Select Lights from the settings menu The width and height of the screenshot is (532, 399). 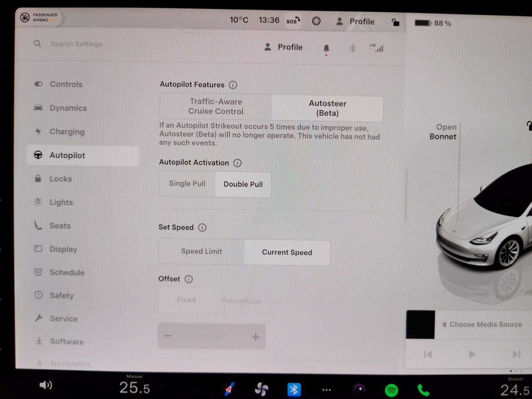[61, 202]
